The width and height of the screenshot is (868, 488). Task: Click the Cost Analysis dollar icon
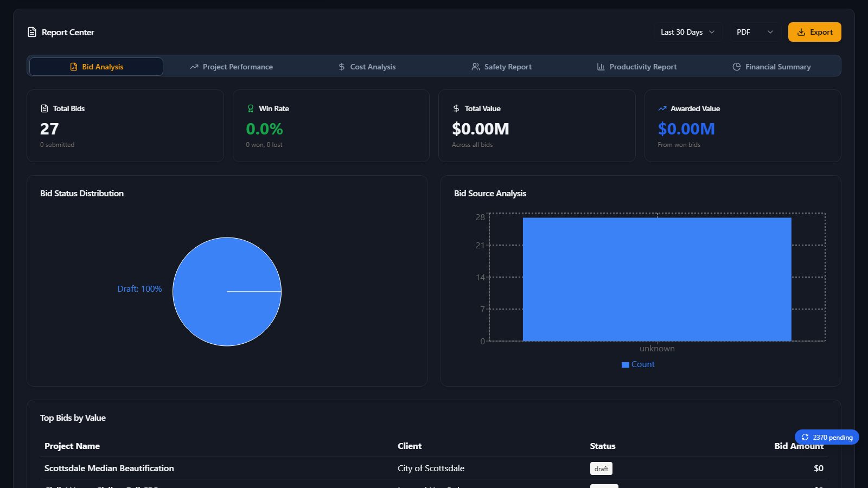pyautogui.click(x=342, y=67)
